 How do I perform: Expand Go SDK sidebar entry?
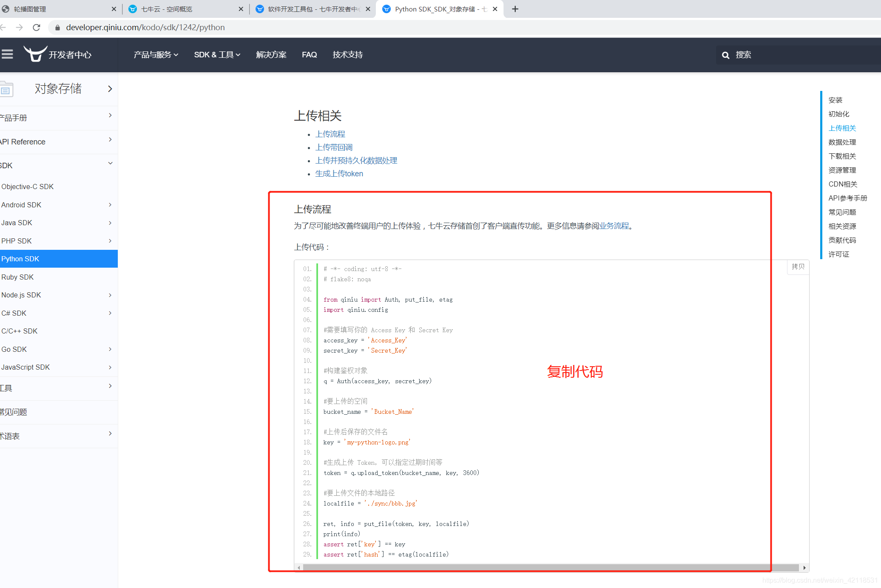point(110,349)
